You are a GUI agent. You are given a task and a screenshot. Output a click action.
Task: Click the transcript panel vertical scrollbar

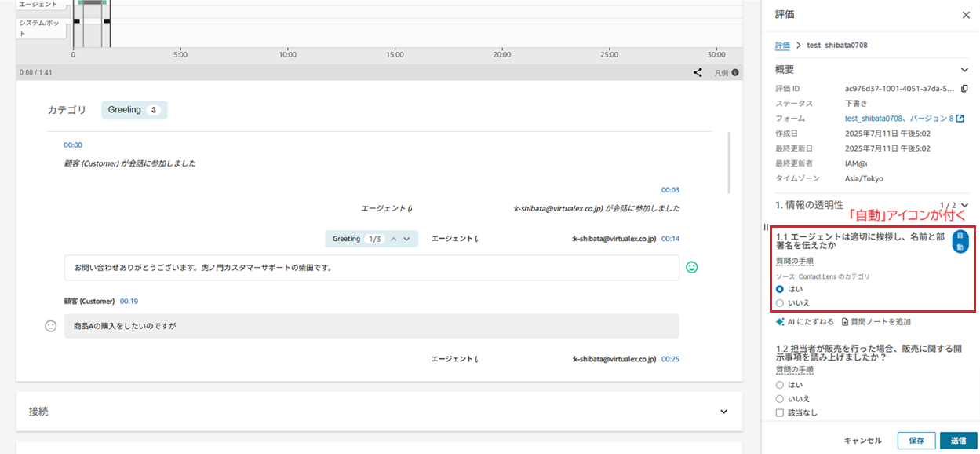(730, 163)
